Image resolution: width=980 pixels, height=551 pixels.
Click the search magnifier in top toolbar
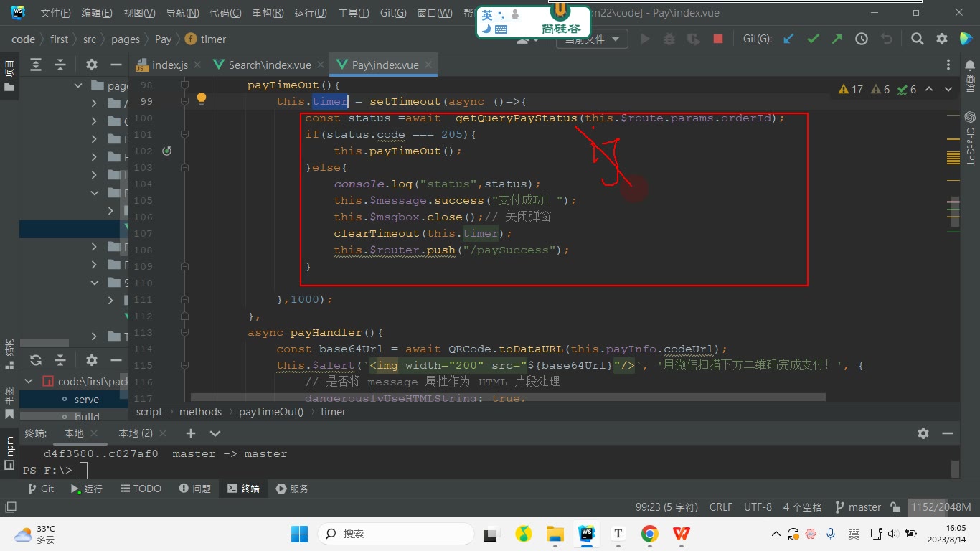917,39
